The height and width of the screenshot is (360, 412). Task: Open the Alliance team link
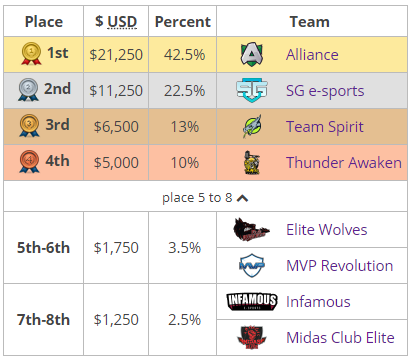click(312, 54)
